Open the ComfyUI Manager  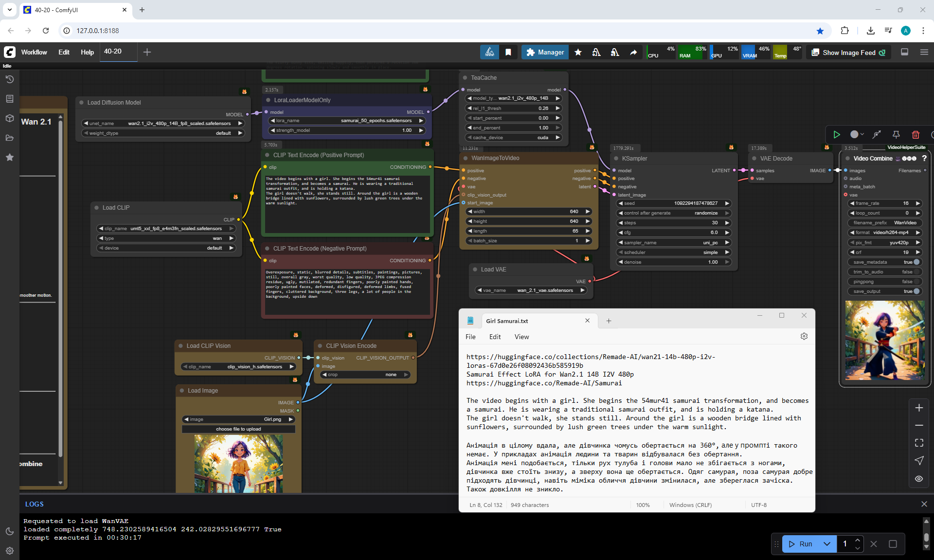[545, 52]
